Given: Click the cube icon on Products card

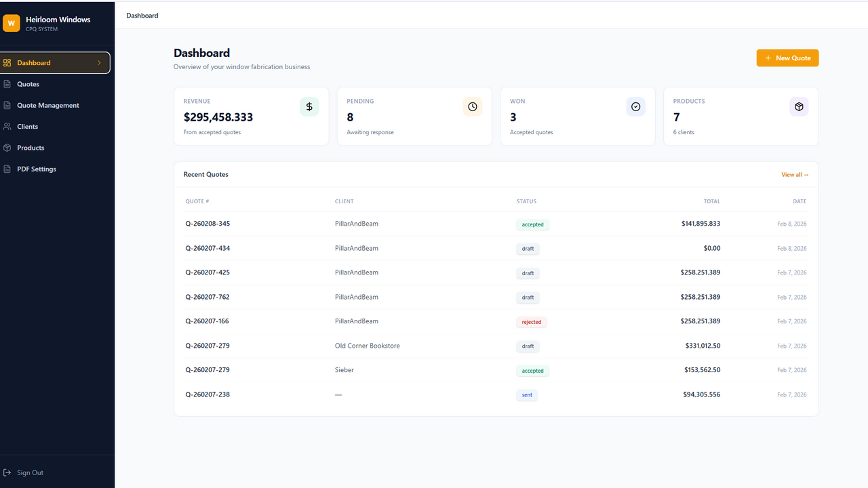Looking at the screenshot, I should click(x=799, y=106).
